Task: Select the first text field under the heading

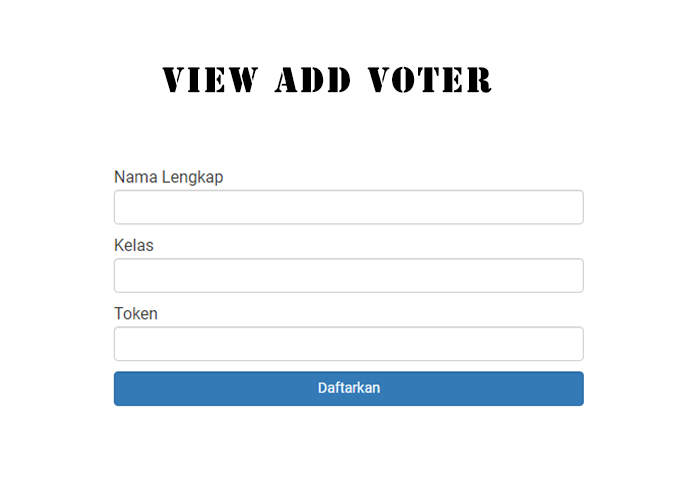Action: [x=348, y=207]
